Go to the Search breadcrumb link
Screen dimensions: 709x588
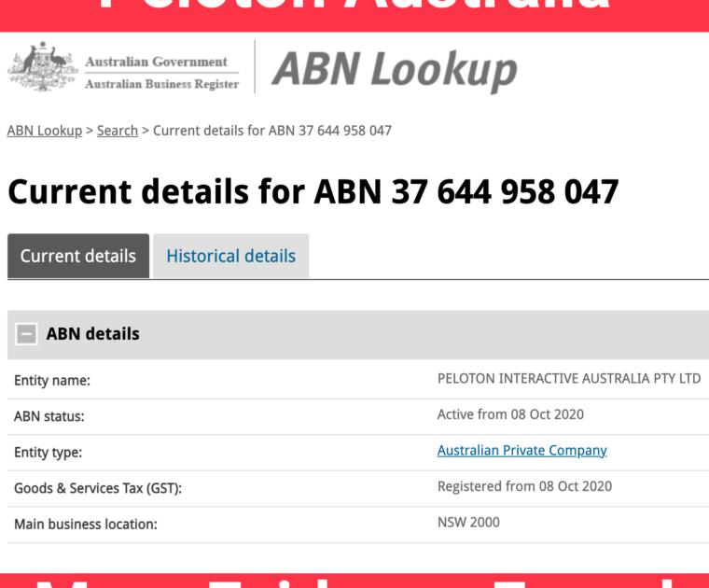pyautogui.click(x=118, y=131)
